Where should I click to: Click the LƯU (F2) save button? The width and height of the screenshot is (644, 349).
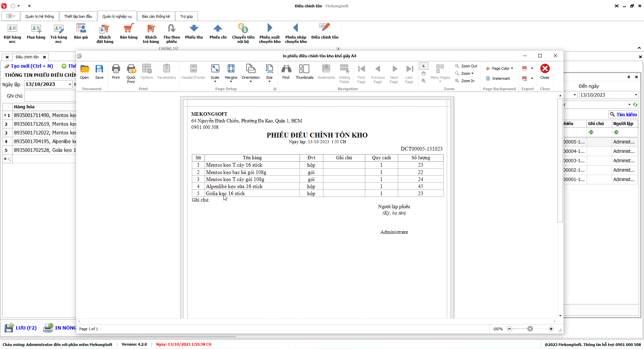[21, 328]
